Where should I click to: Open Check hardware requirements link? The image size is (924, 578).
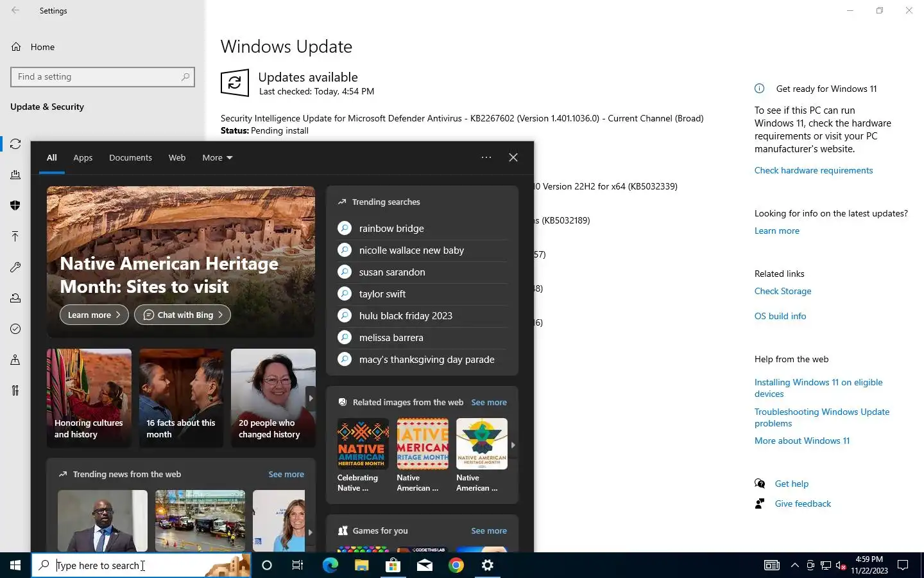tap(814, 170)
